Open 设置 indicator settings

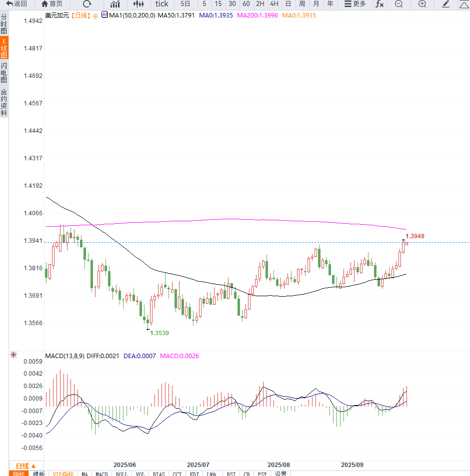click(280, 474)
